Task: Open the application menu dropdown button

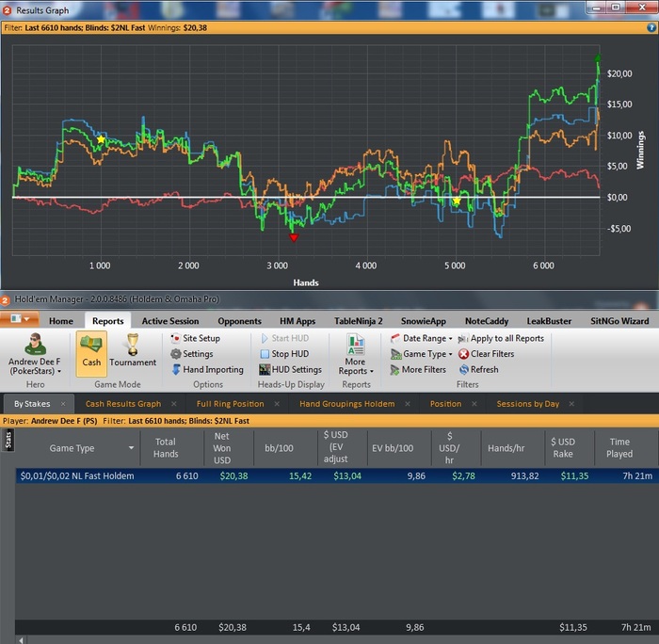Action: pyautogui.click(x=20, y=319)
